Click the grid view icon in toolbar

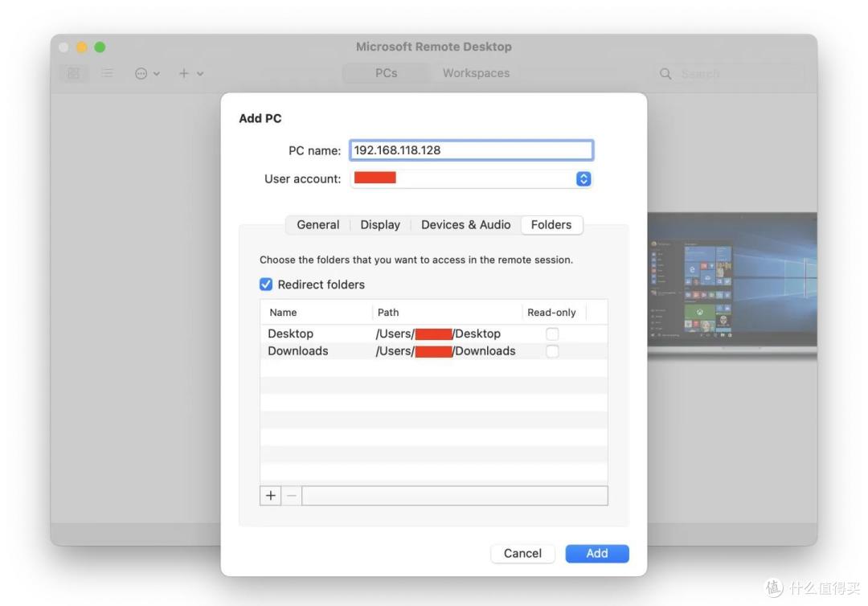74,73
